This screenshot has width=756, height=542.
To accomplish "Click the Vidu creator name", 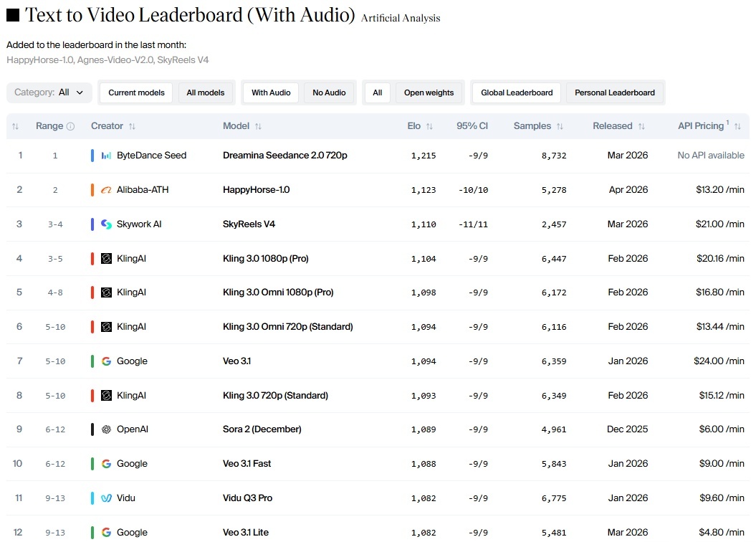I will pyautogui.click(x=126, y=498).
